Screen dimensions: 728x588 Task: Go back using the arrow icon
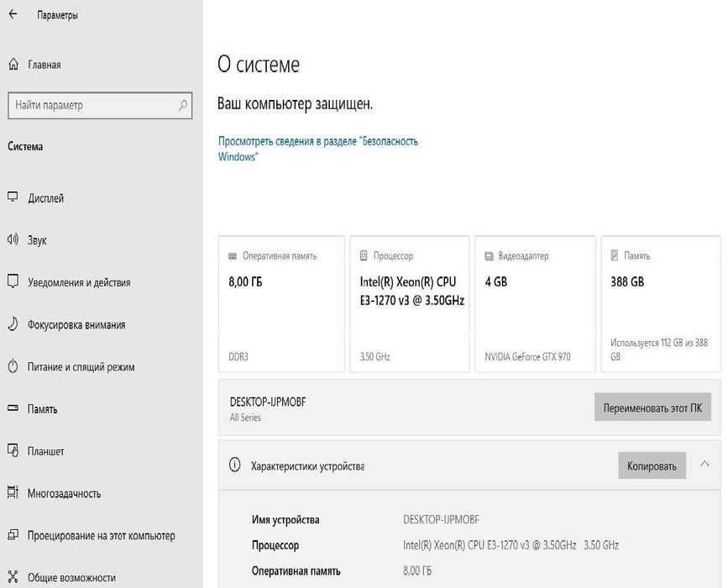(x=13, y=14)
